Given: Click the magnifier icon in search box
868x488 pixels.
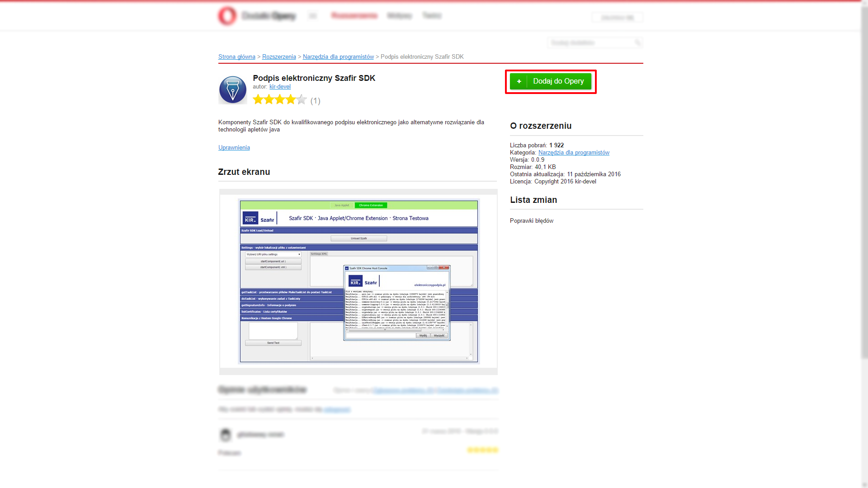Looking at the screenshot, I should point(637,43).
